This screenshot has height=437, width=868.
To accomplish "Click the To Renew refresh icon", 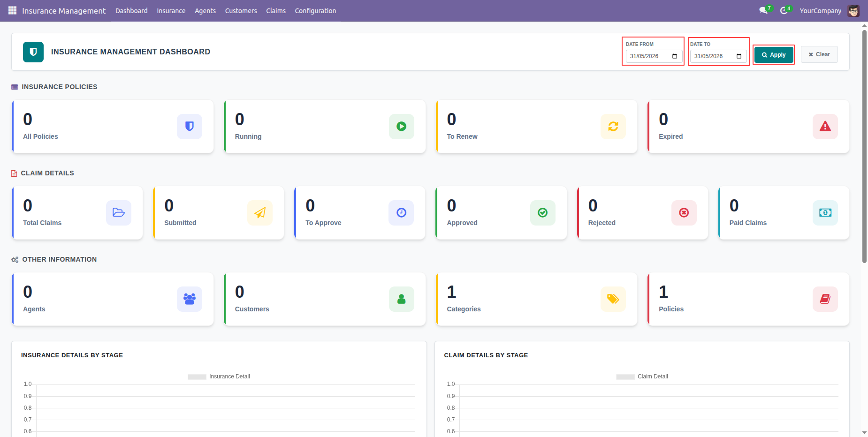I will (613, 127).
